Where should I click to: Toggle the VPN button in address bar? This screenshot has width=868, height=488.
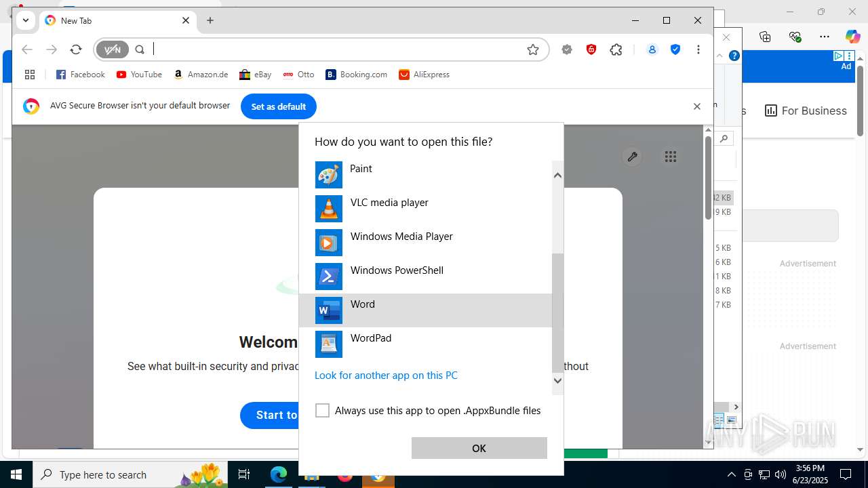pyautogui.click(x=113, y=49)
